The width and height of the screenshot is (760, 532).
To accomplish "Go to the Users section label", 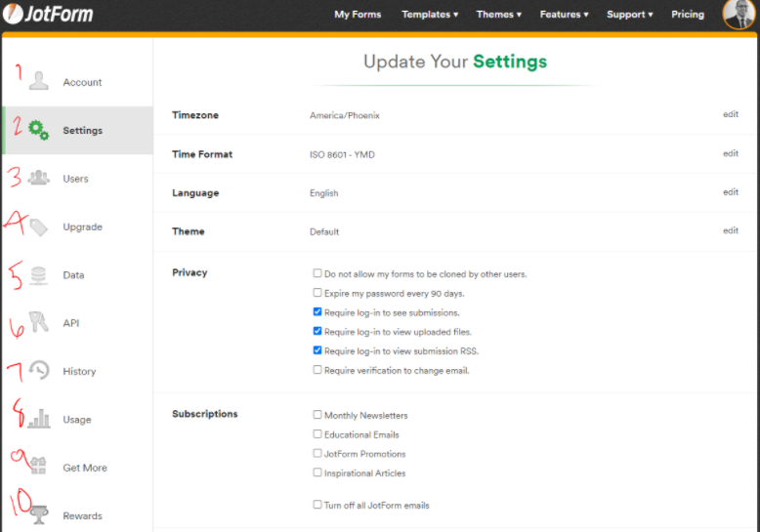I will click(75, 179).
